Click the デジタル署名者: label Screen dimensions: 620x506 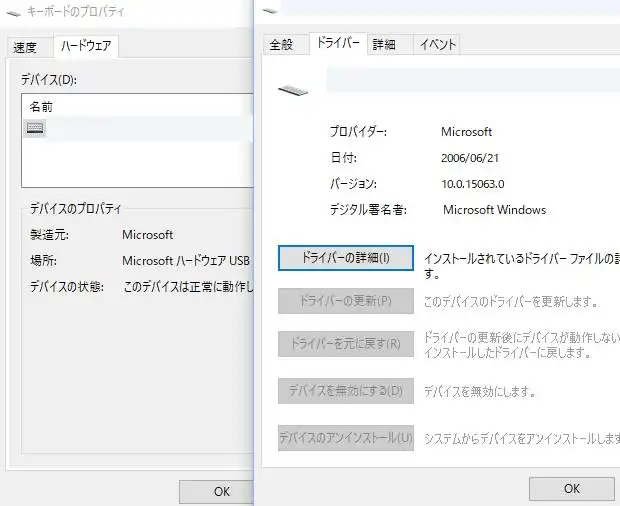point(368,210)
